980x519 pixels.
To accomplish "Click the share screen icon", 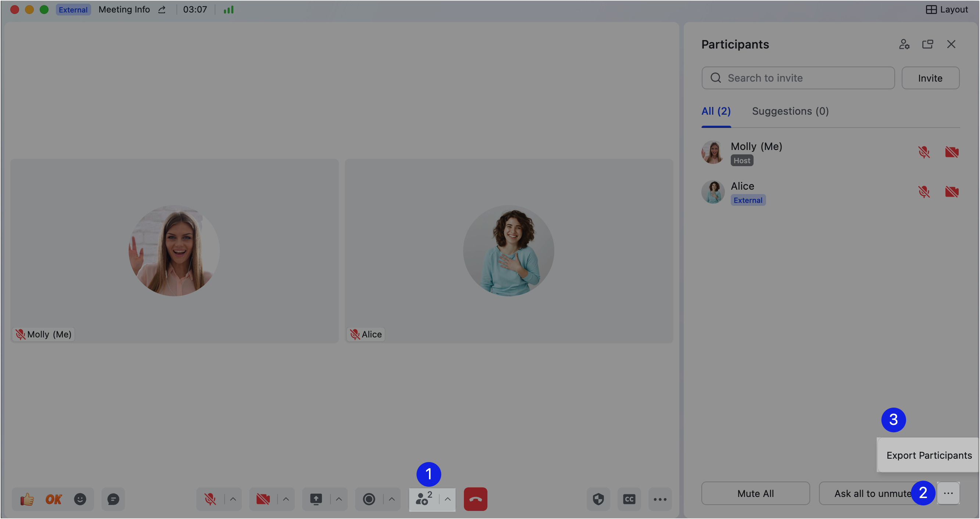I will tap(316, 499).
